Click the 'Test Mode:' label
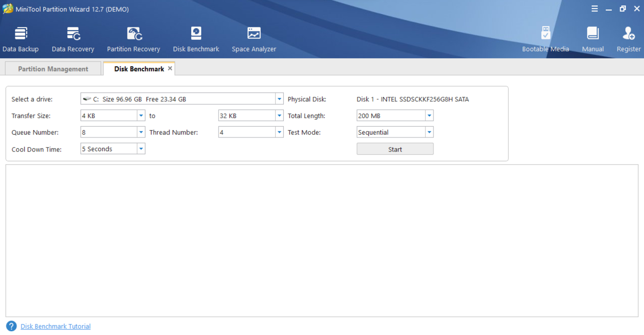 coord(304,132)
